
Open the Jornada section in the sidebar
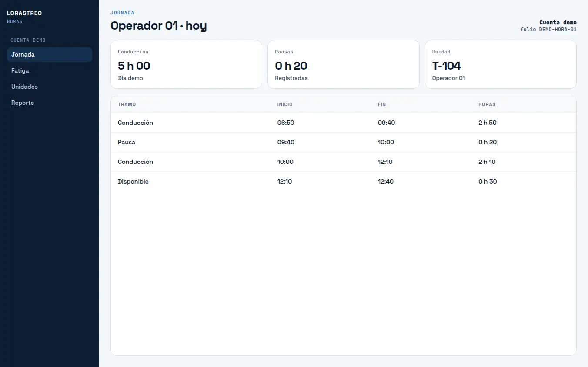coord(50,55)
